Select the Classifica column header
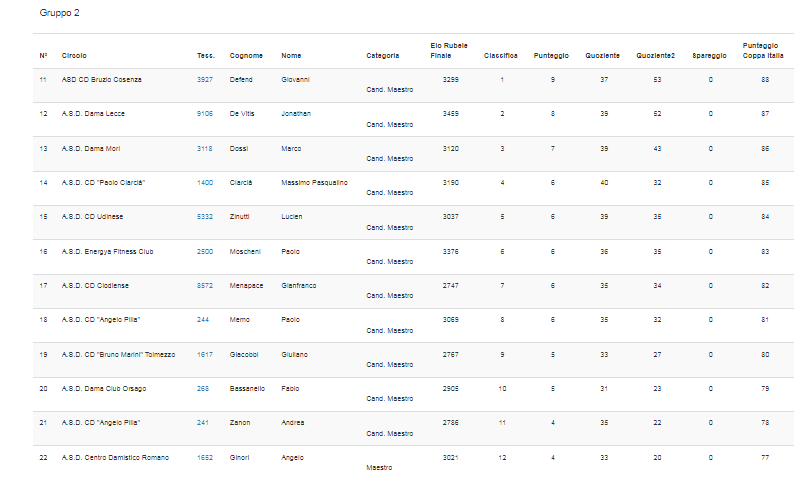799x497 pixels. [x=501, y=56]
